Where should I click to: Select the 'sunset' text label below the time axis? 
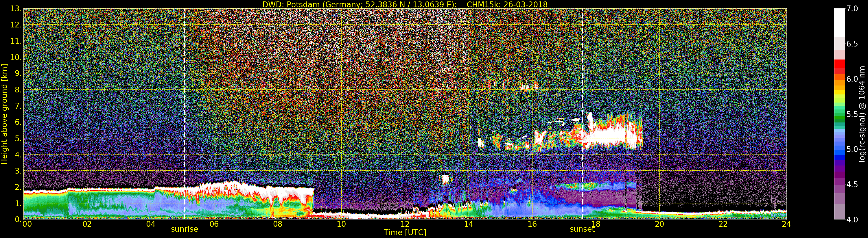pos(582,229)
